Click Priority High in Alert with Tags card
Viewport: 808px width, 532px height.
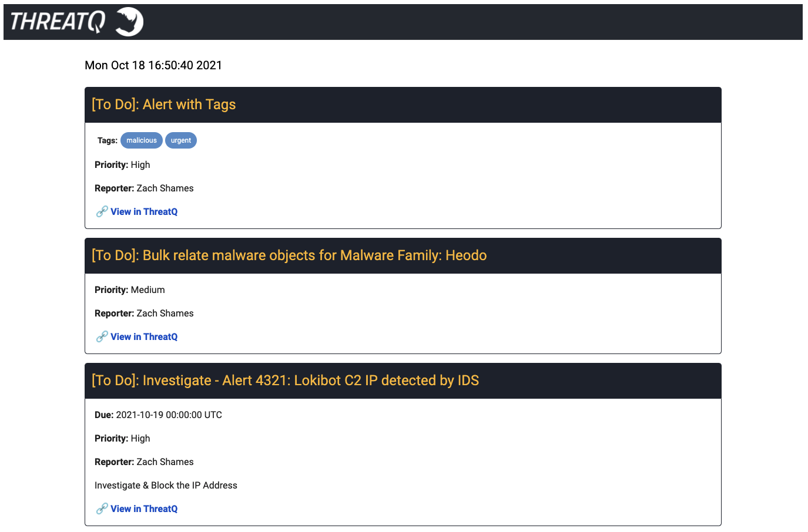122,164
